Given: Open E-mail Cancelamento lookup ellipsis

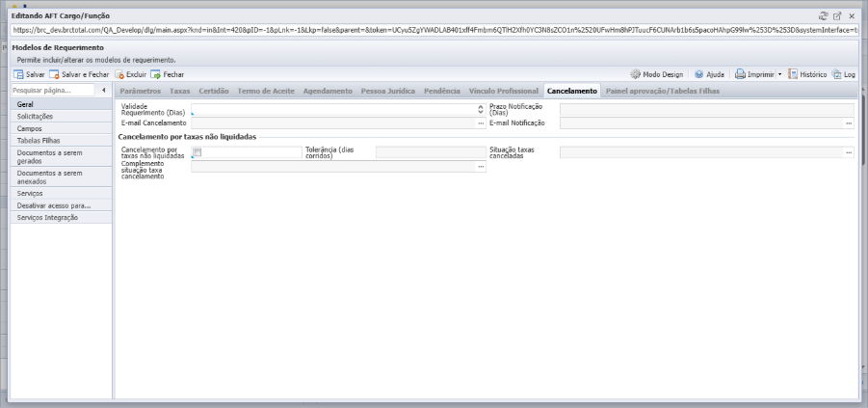Looking at the screenshot, I should point(481,123).
